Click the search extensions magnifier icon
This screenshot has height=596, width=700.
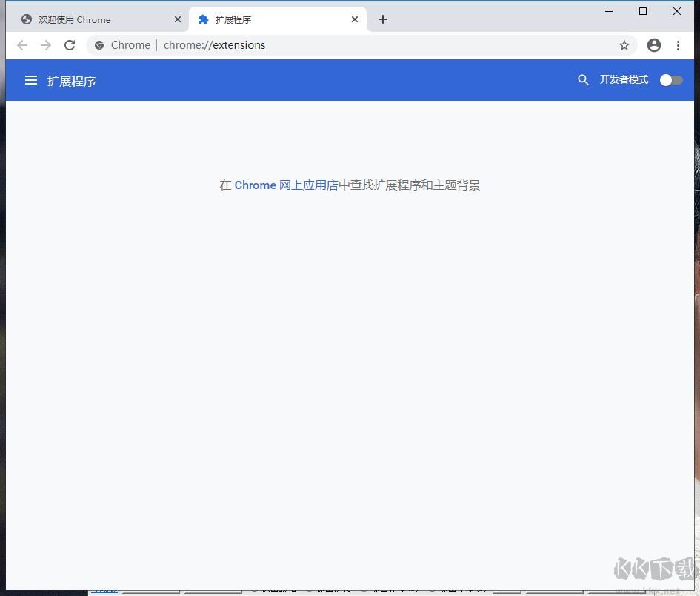click(583, 80)
